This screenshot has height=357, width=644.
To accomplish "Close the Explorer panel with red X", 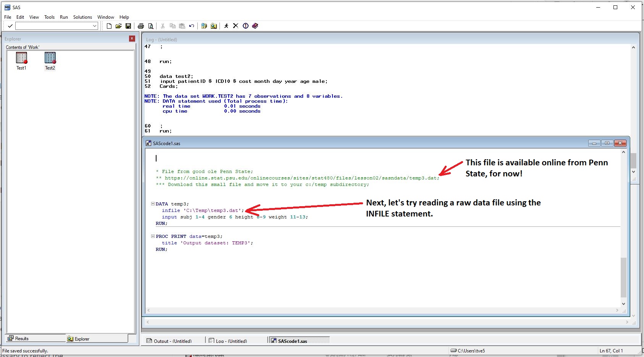I will 132,39.
